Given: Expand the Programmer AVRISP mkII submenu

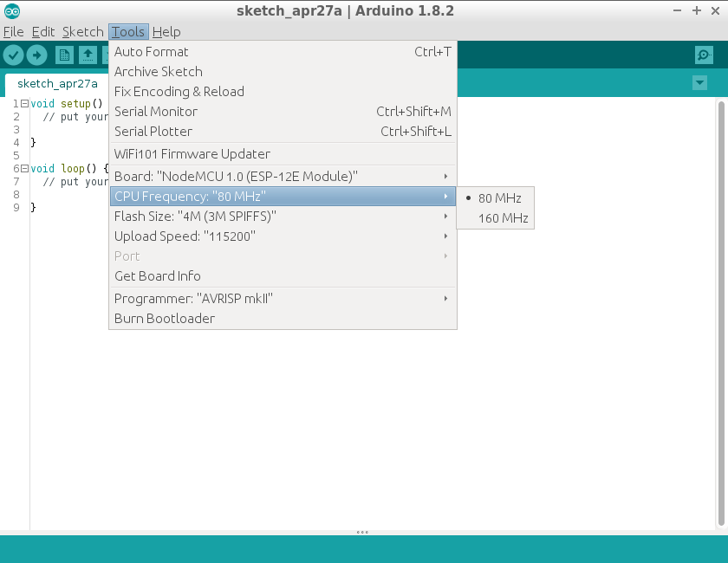Looking at the screenshot, I should click(283, 299).
